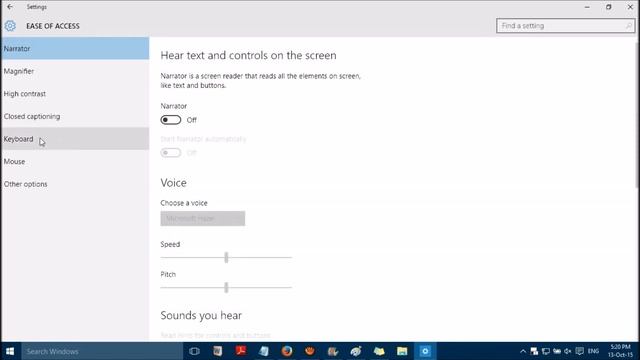Open the Magnifier settings page

pos(75,71)
